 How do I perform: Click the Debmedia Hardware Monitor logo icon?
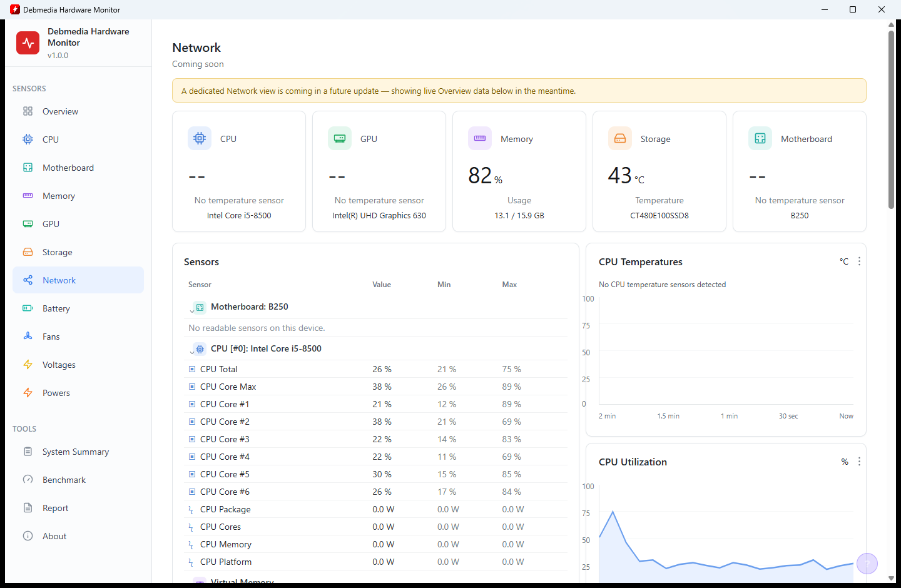click(28, 43)
